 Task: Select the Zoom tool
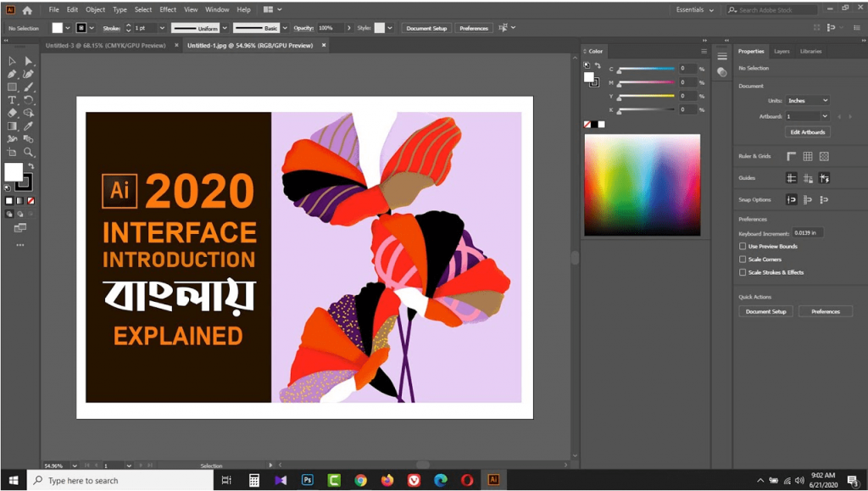click(28, 153)
